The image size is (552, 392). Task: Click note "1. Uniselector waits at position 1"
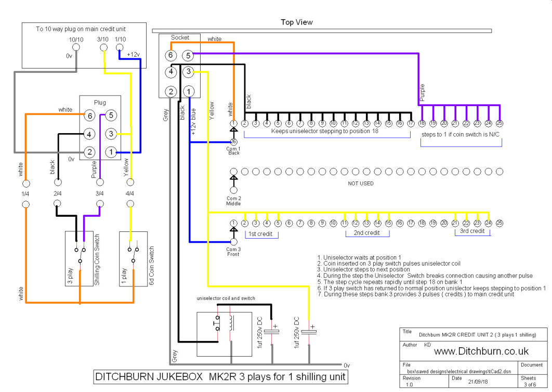[359, 257]
